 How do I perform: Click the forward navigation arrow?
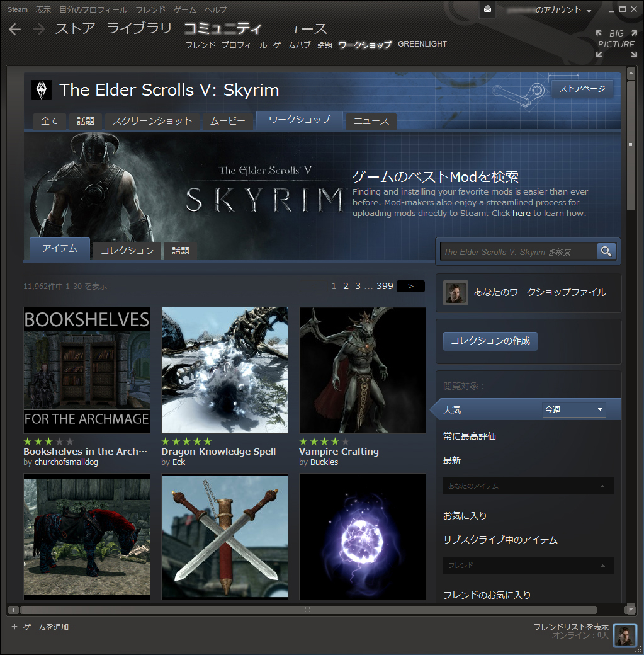(x=38, y=29)
